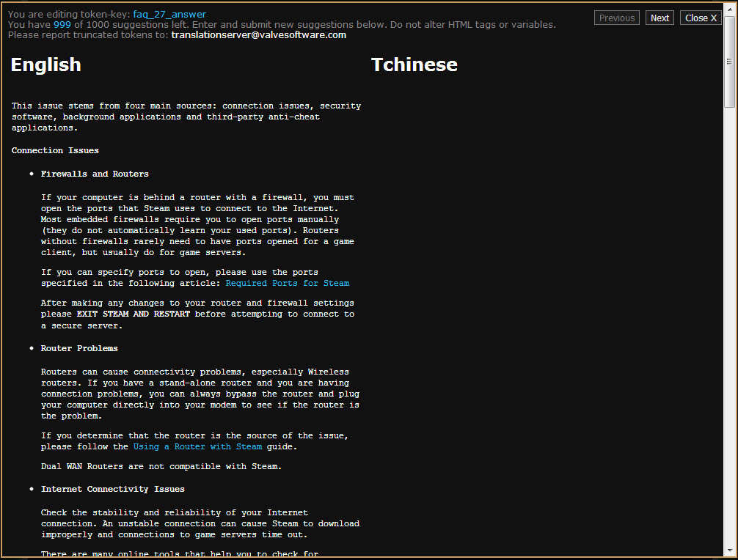Go to the Next token
The width and height of the screenshot is (738, 560).
pos(660,18)
